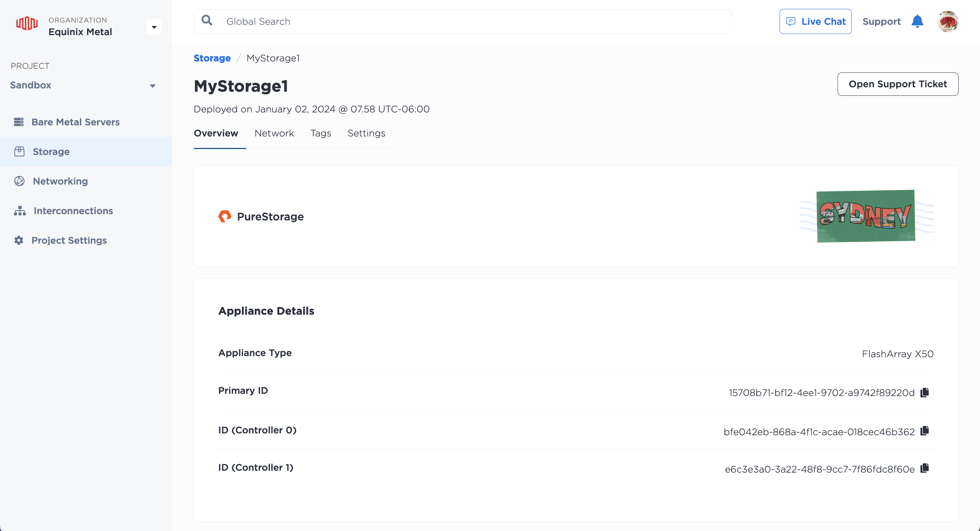Start a Live Chat session
This screenshot has height=531, width=980.
pos(815,21)
